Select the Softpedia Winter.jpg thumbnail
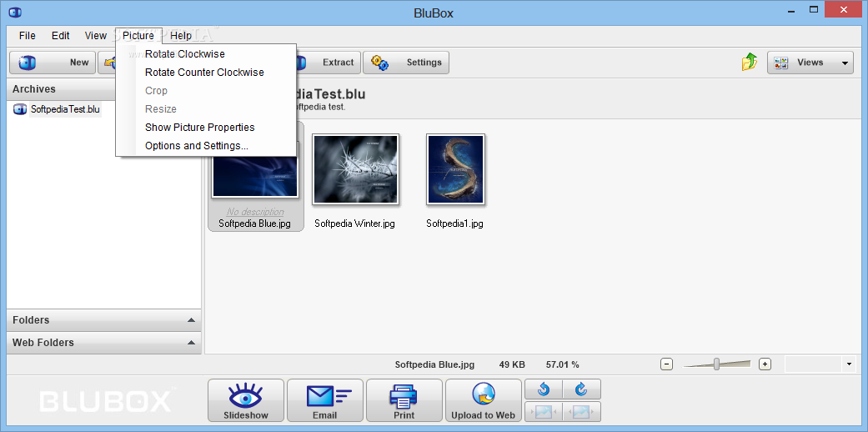The height and width of the screenshot is (432, 868). [x=355, y=169]
